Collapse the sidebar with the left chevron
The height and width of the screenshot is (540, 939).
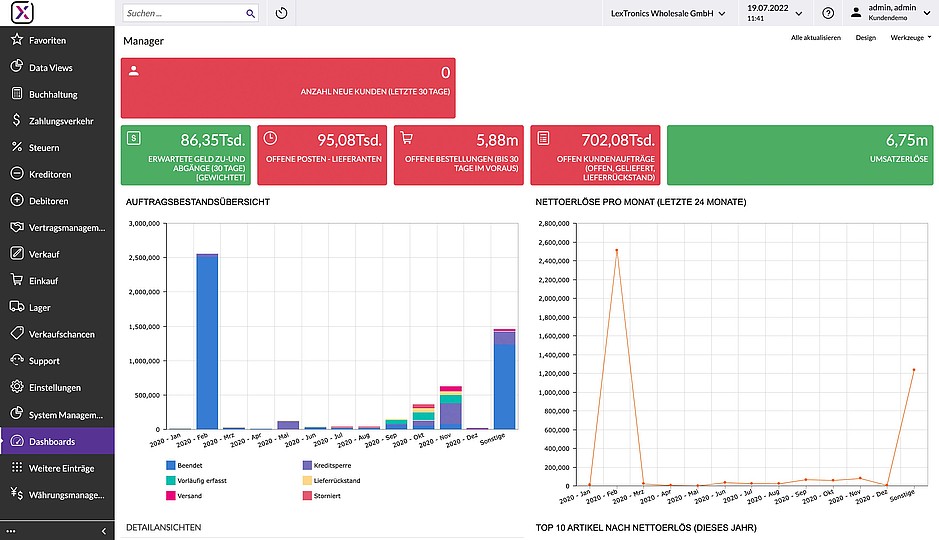click(x=104, y=531)
